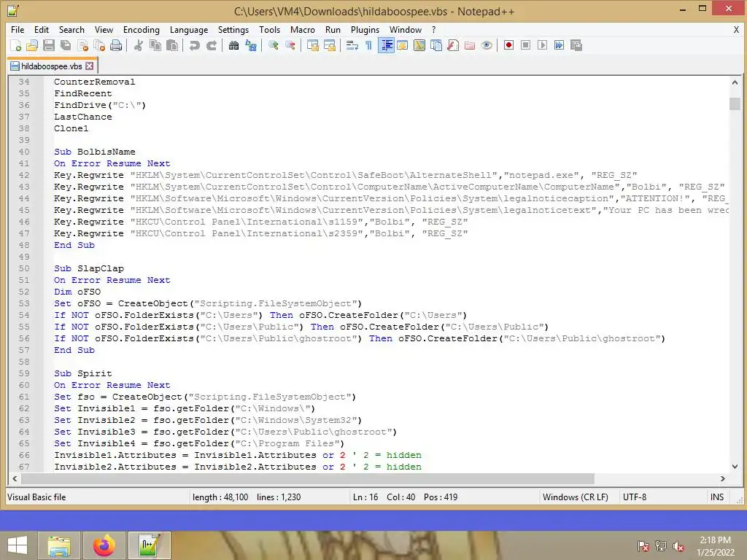747x560 pixels.
Task: Zoom out with the magnifier minus icon
Action: point(290,45)
